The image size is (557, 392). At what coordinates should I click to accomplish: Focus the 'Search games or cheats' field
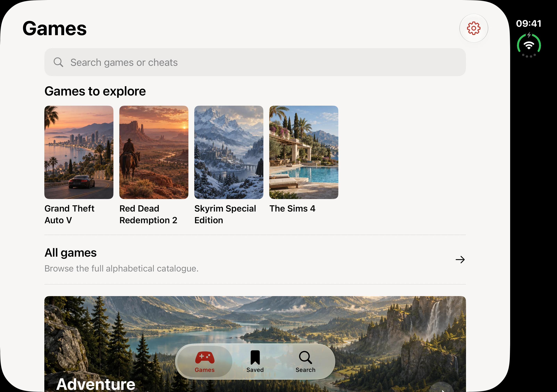[x=255, y=62]
